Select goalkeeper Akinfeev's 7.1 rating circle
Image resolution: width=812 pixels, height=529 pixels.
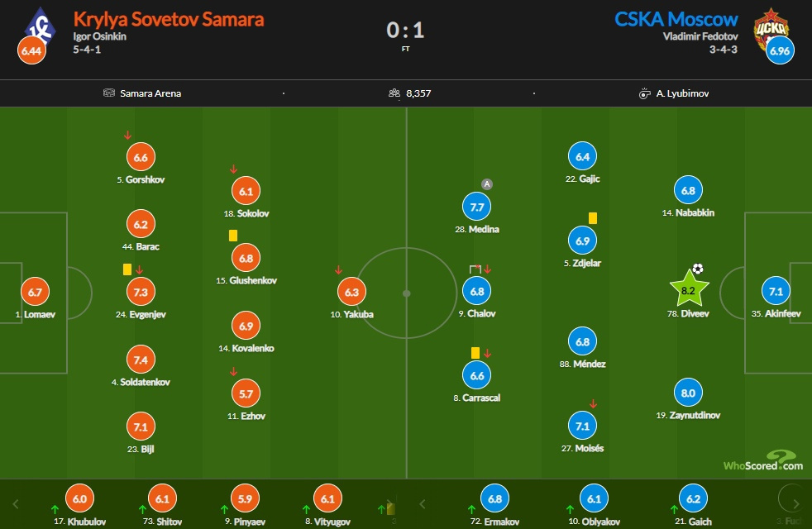pyautogui.click(x=776, y=292)
